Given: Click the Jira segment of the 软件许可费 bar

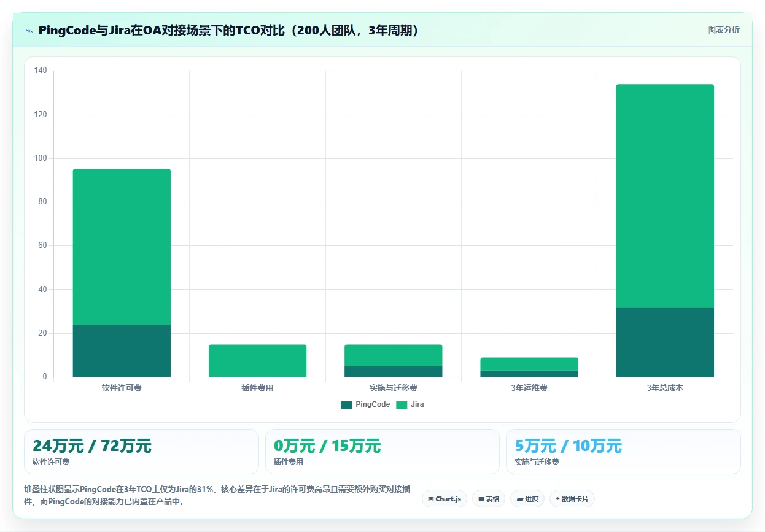Looking at the screenshot, I should pos(122,247).
